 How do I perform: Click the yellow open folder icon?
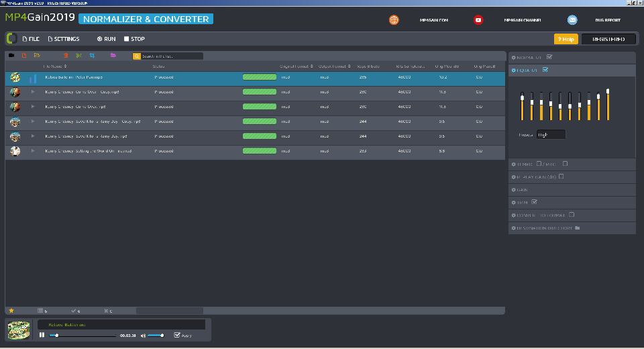37,56
